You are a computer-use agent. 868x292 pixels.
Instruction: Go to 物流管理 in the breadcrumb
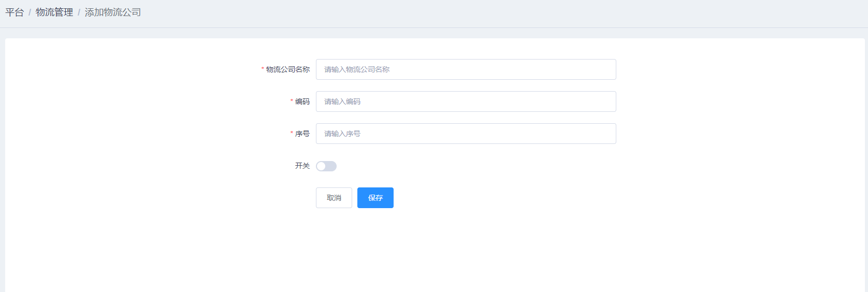[54, 12]
